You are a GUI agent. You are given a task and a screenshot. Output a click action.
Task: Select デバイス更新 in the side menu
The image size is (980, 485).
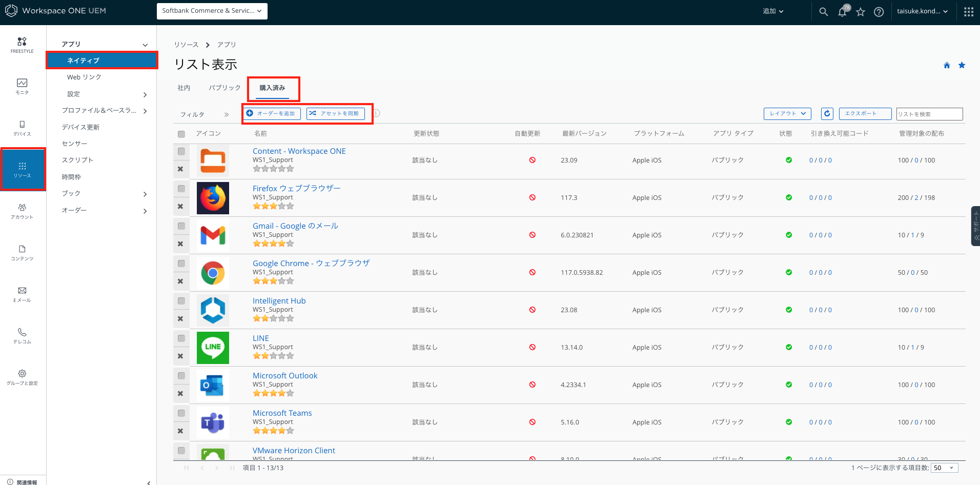(x=80, y=127)
